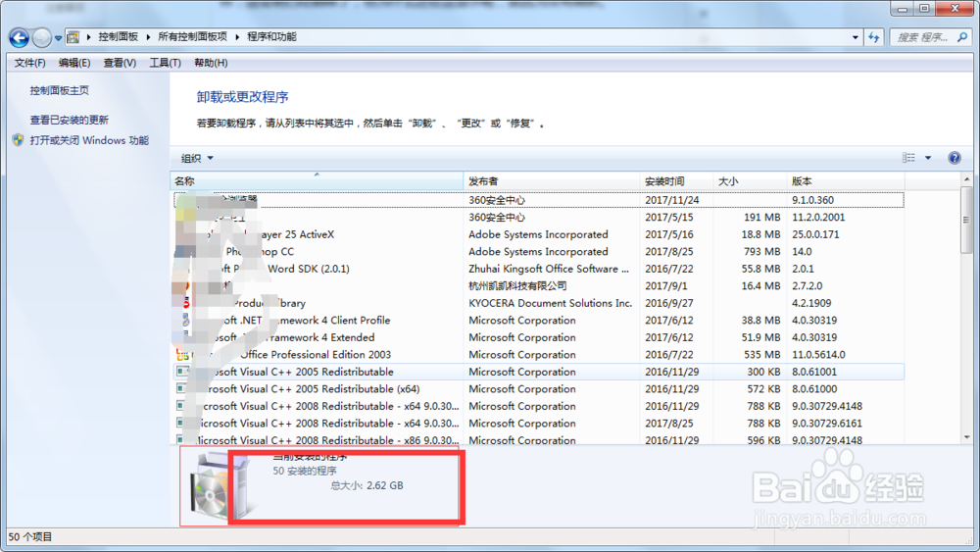Click 总大小: 2.62 GB in details pane
Screen dimensions: 980x552
coord(367,485)
